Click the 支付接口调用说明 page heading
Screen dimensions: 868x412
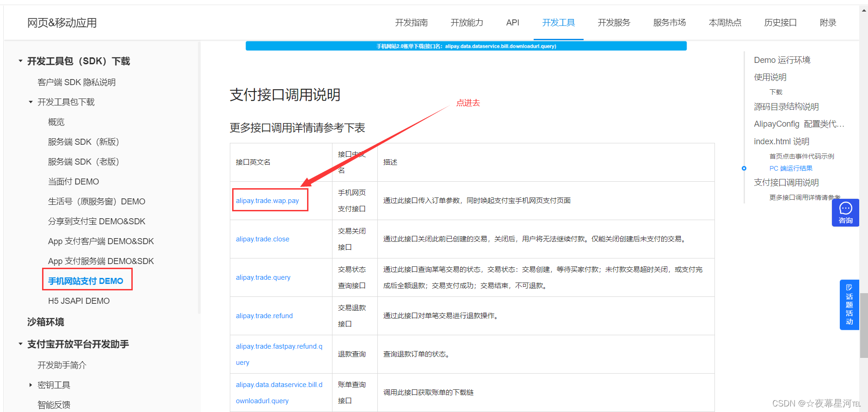coord(285,95)
